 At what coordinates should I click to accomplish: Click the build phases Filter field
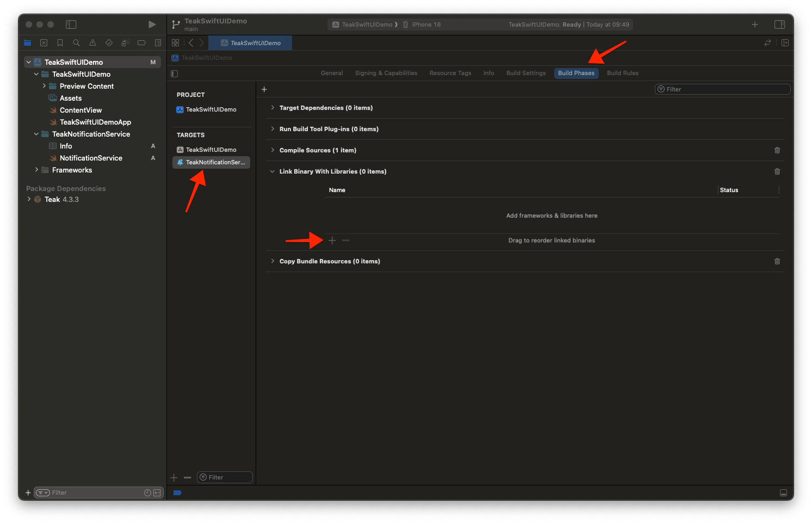point(722,89)
